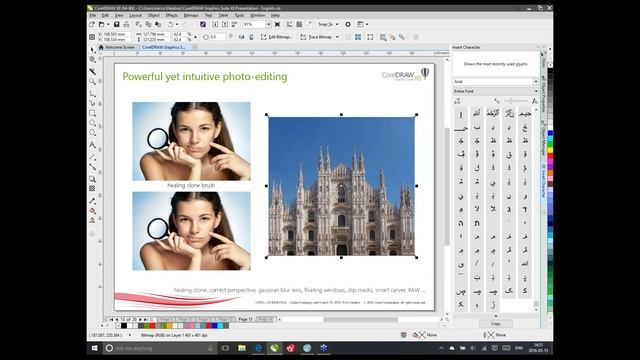
Task: Open the Effects menu
Action: click(x=171, y=16)
